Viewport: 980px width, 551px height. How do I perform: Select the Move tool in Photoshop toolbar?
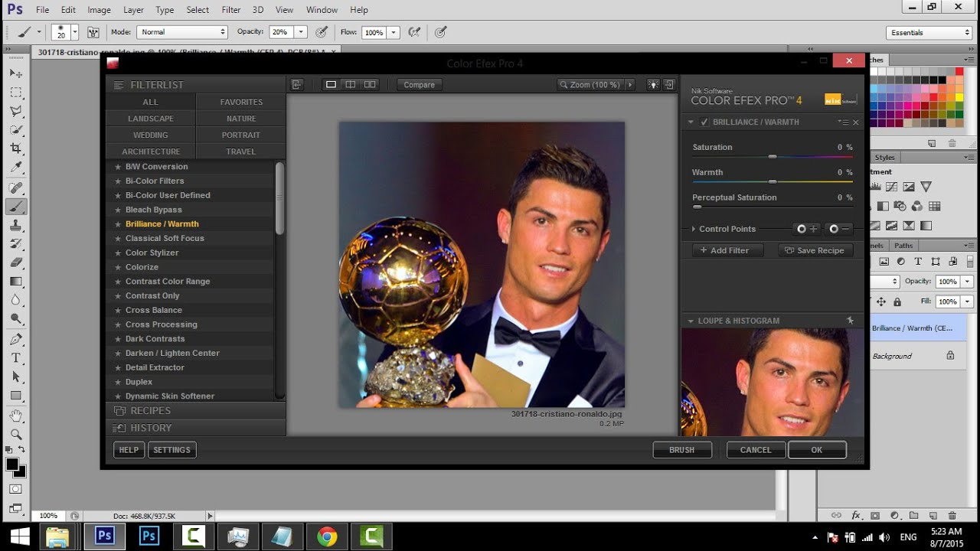coord(16,73)
